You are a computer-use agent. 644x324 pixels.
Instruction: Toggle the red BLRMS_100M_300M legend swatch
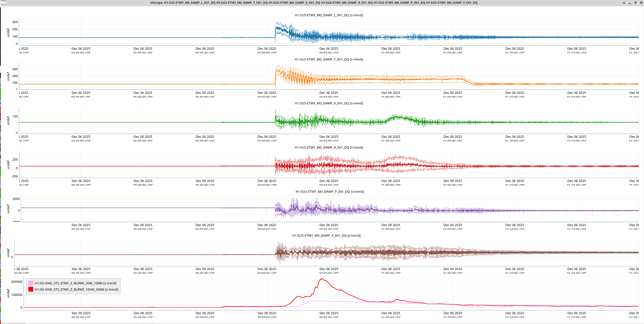point(31,289)
